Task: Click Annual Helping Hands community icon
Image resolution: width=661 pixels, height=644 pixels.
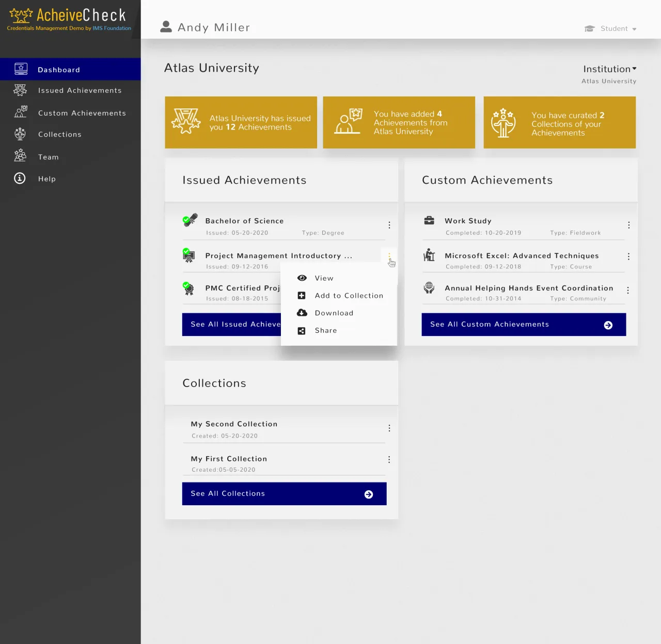Action: 429,288
